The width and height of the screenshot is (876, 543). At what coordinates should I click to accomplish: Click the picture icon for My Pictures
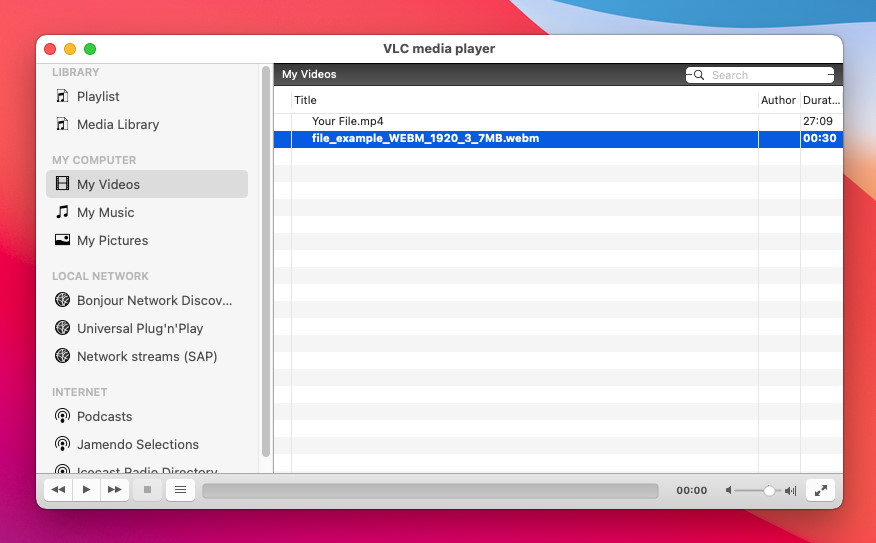(62, 240)
